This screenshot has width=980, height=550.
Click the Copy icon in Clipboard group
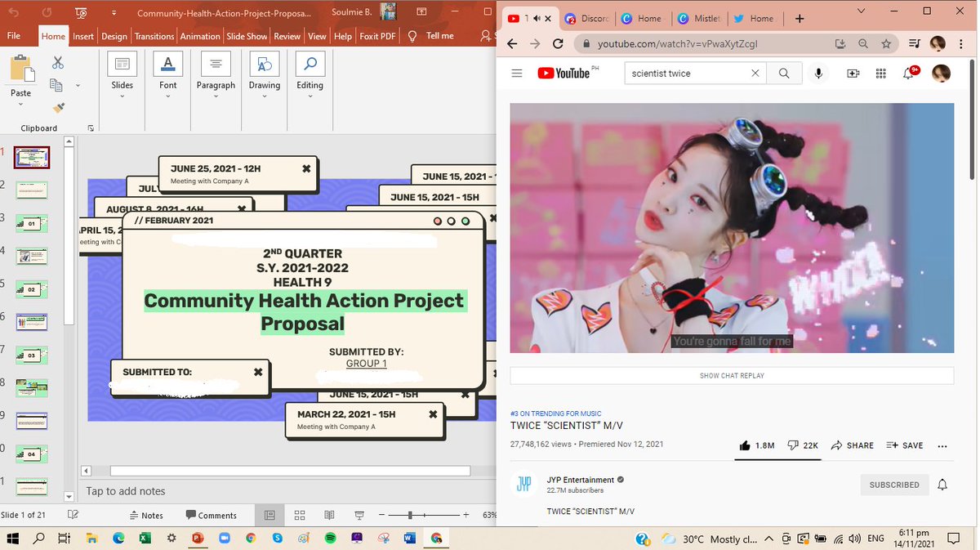[x=56, y=85]
